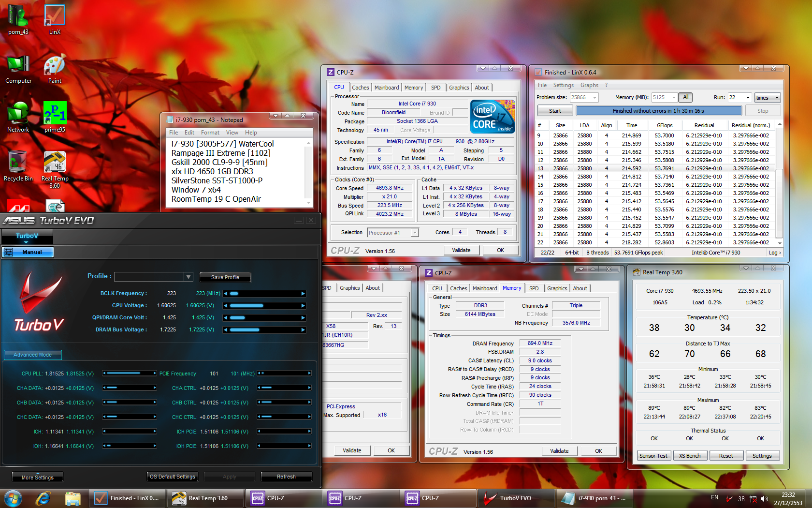
Task: Click Save Profile in TurboV
Action: tap(225, 277)
